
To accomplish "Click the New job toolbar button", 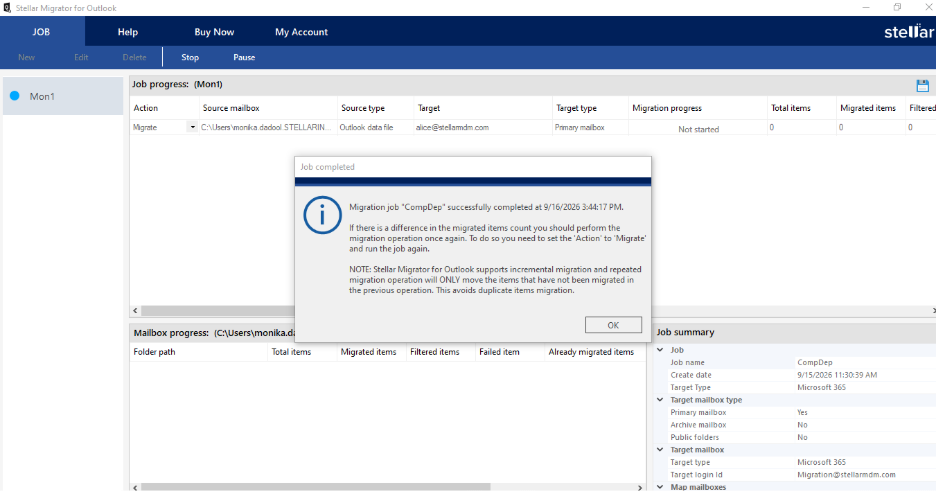I will pos(26,57).
